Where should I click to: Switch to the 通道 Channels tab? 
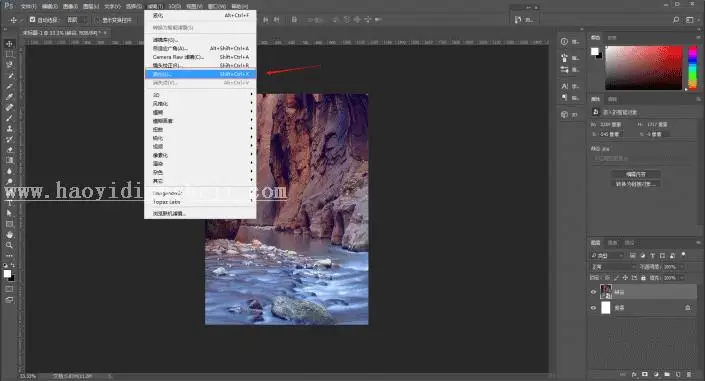point(612,243)
